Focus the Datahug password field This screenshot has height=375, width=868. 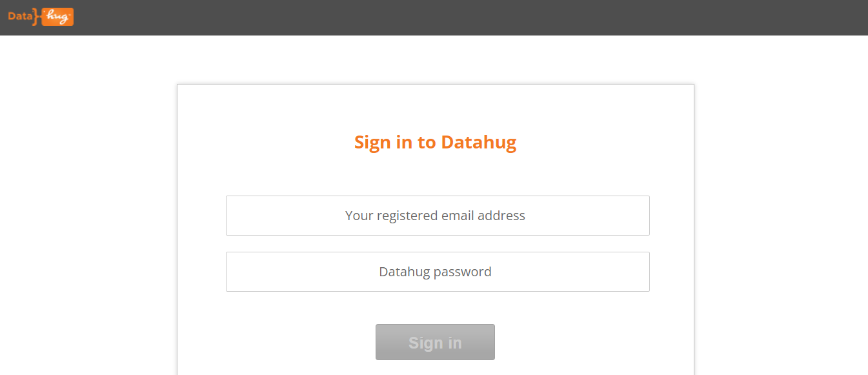[438, 272]
